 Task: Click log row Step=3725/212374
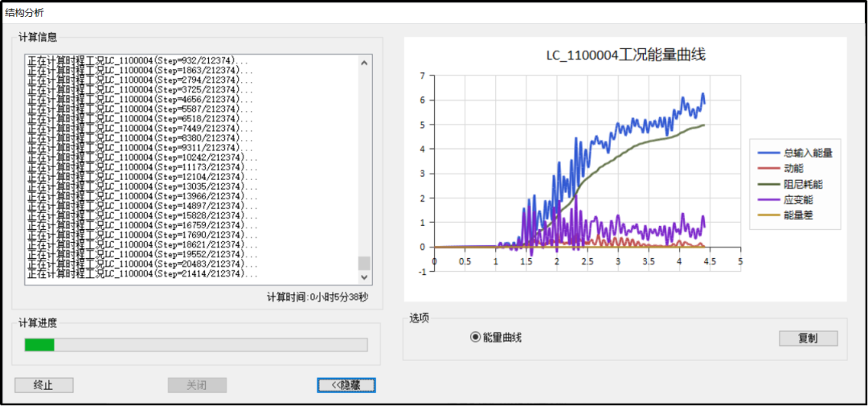pos(141,90)
